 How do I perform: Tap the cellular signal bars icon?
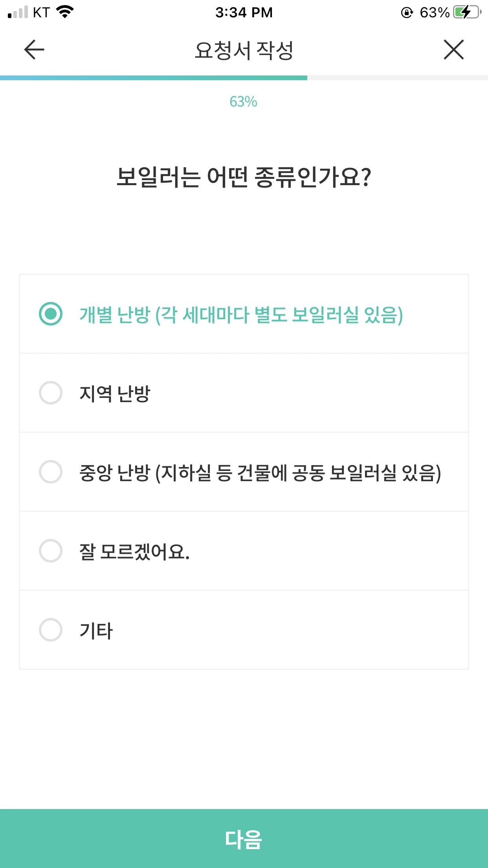18,12
